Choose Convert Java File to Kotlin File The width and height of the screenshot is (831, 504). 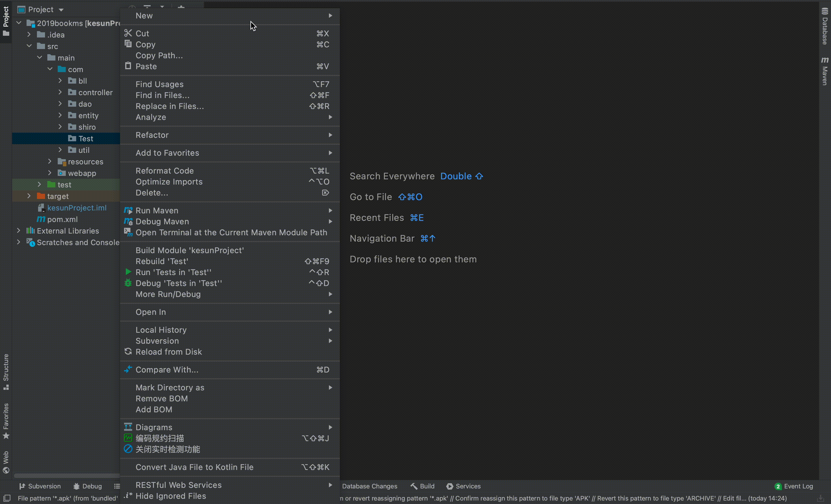click(x=230, y=467)
